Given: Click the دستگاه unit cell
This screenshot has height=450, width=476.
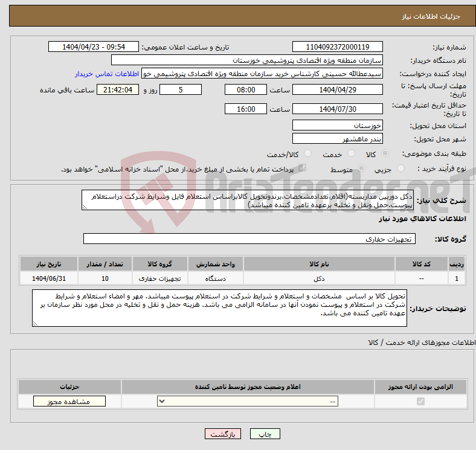Looking at the screenshot, I should pos(216,278).
